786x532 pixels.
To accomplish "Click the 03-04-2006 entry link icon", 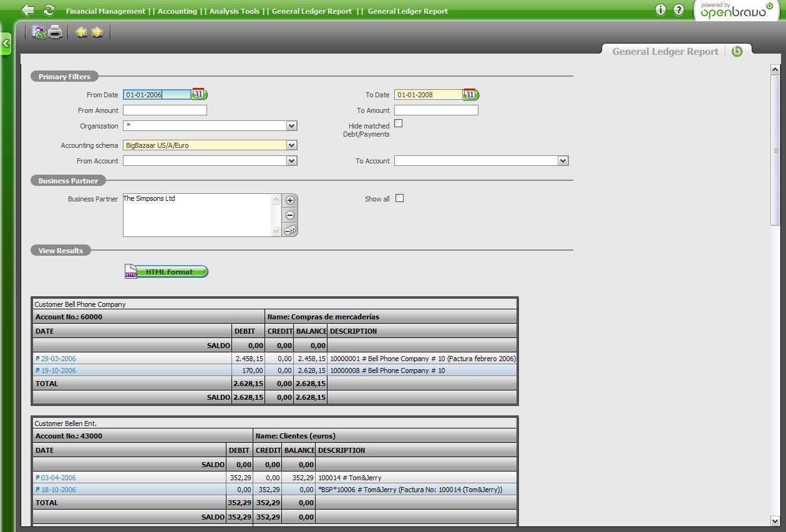I will tap(37, 478).
